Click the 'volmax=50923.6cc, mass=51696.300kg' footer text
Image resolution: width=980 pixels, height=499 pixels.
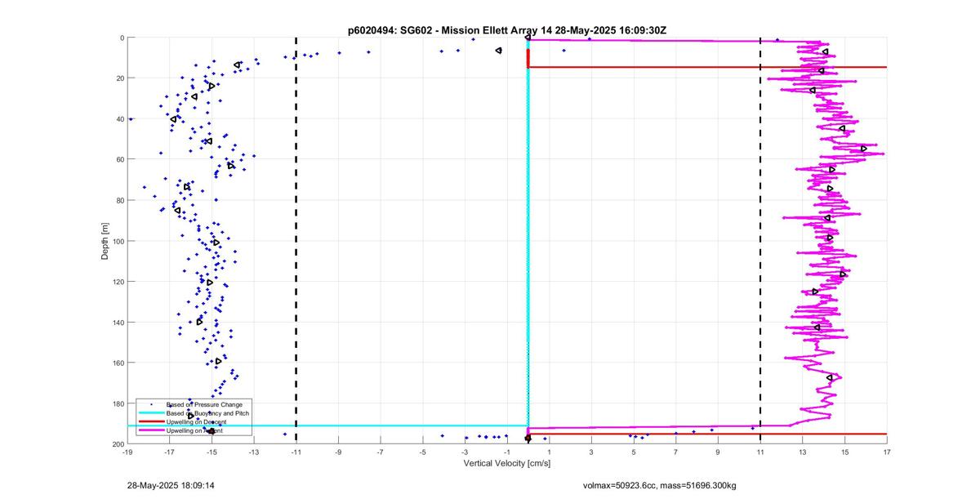[x=660, y=485]
